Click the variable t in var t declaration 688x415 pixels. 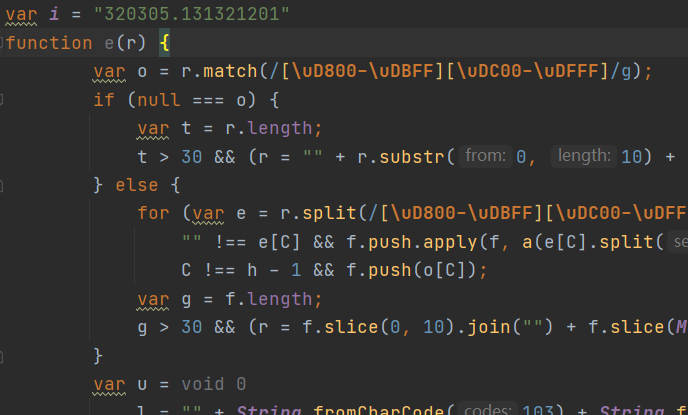pos(186,128)
